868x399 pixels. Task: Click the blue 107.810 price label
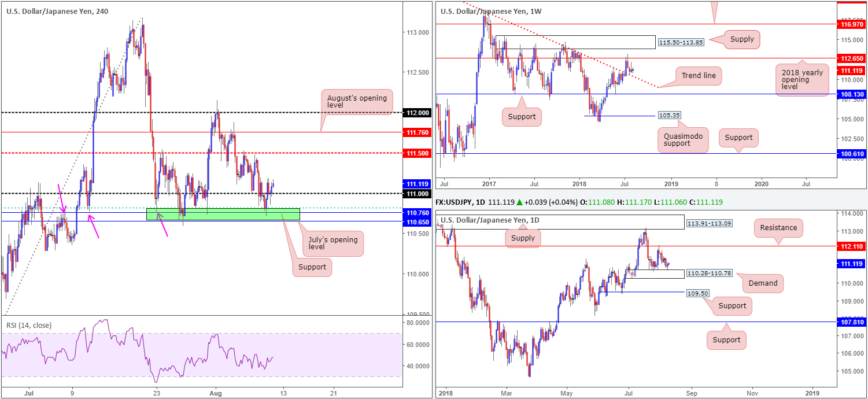[852, 322]
